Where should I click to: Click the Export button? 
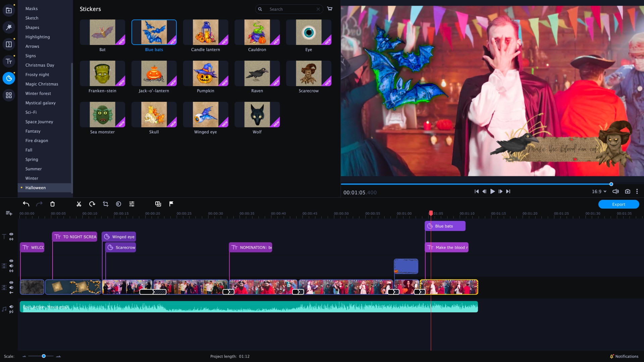618,204
